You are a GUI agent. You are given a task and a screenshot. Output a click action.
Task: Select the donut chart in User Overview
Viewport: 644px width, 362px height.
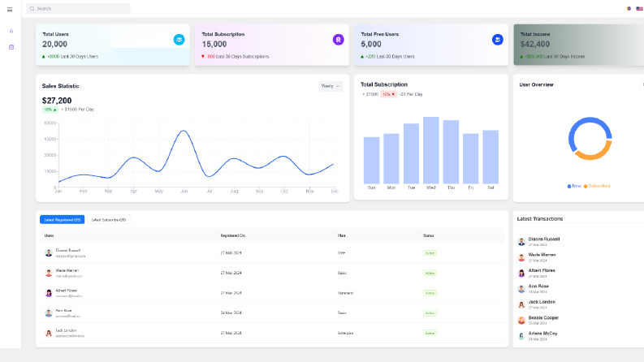click(590, 139)
